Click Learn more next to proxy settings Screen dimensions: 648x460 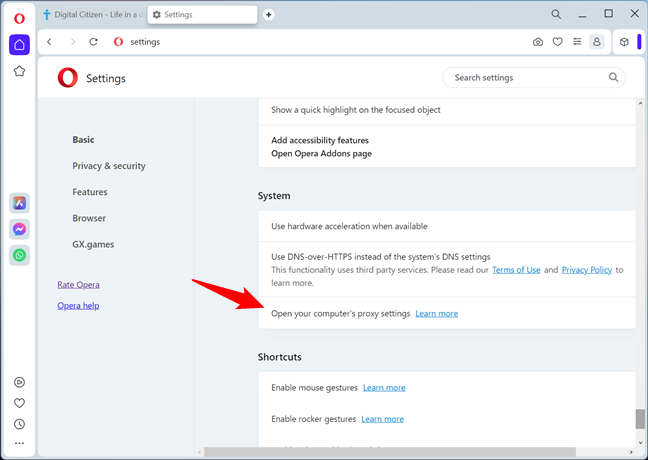point(437,314)
